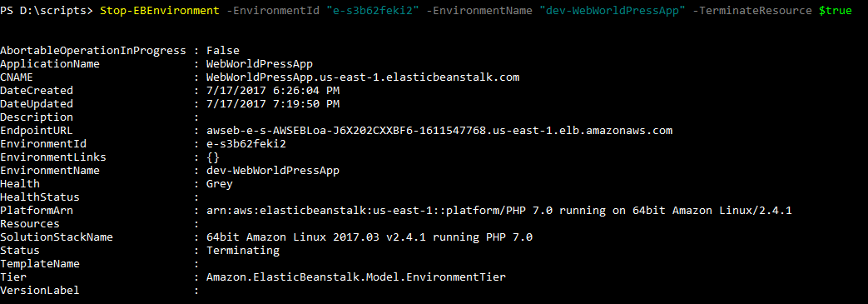
Task: Click the EnvironmentLinks {} value
Action: tap(213, 157)
